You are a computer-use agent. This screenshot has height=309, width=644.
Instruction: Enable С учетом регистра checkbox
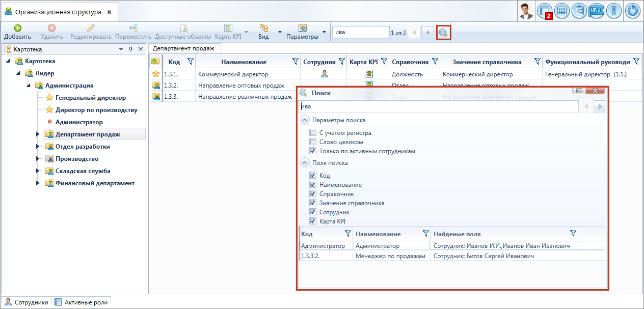313,133
